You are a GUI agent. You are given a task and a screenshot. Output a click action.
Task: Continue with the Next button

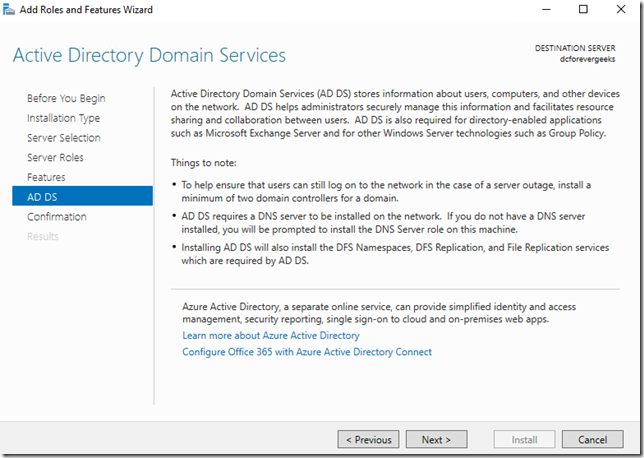(x=436, y=439)
